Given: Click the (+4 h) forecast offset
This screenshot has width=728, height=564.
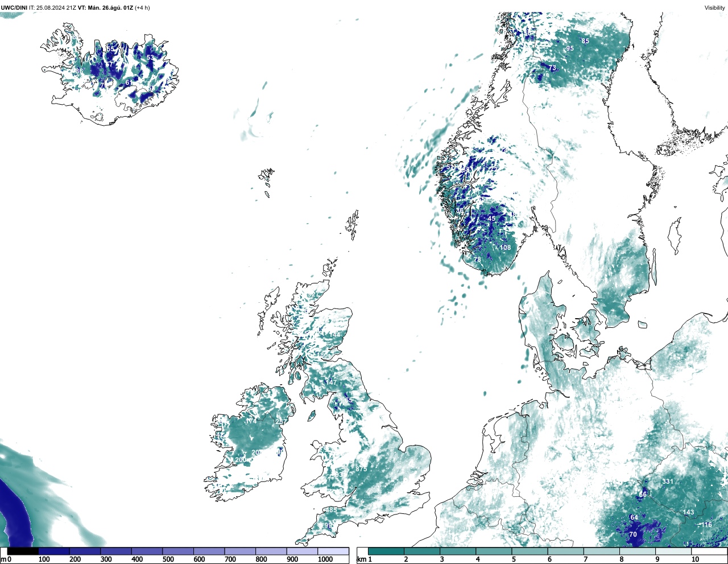Looking at the screenshot, I should pos(143,8).
